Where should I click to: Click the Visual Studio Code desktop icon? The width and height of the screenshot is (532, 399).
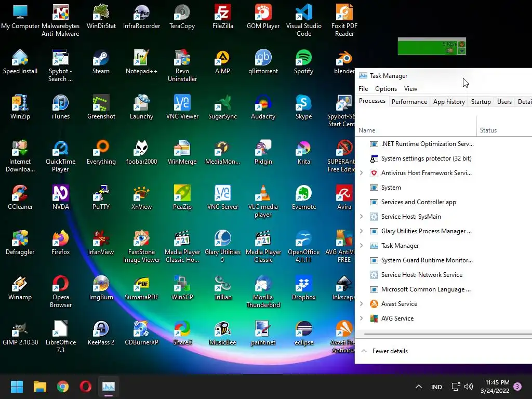[x=303, y=20]
